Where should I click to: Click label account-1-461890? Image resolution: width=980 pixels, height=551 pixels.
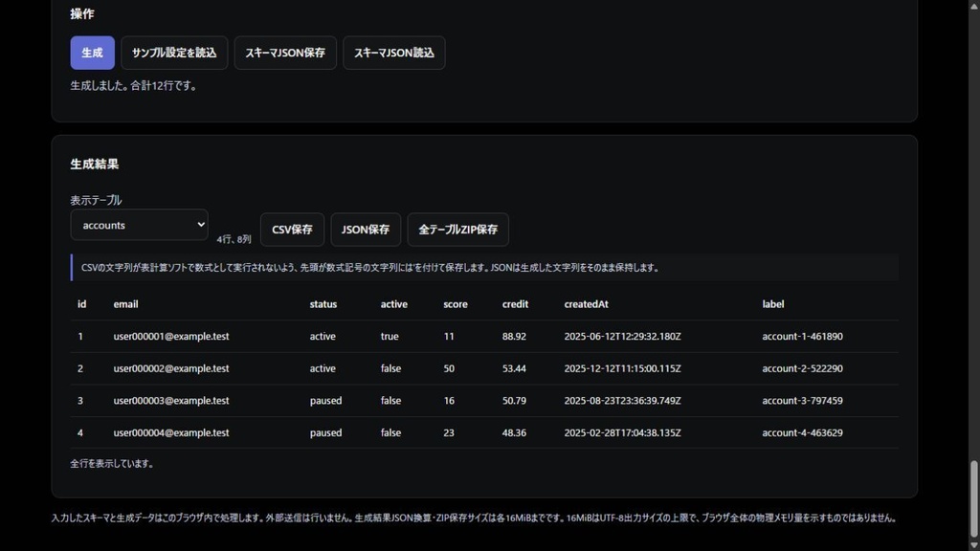coord(803,336)
